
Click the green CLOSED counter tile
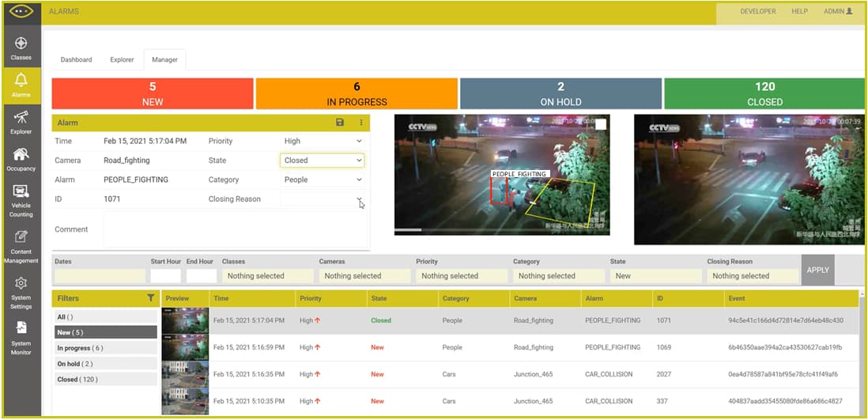[x=764, y=93]
